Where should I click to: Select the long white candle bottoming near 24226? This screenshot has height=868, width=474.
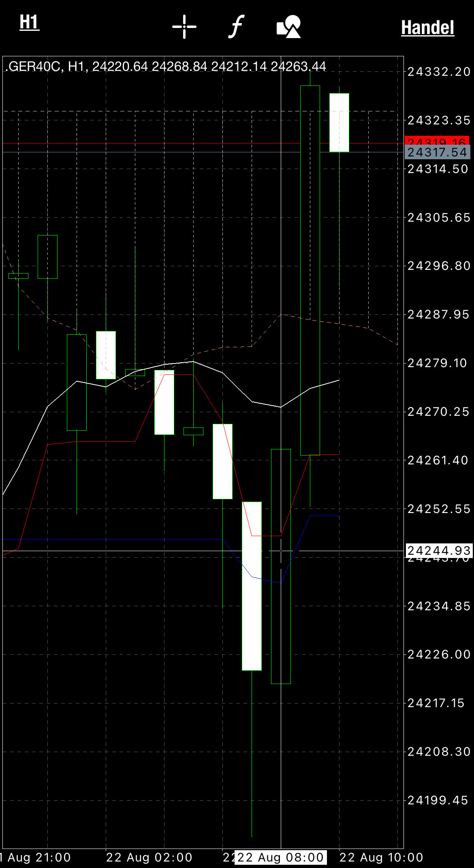252,586
